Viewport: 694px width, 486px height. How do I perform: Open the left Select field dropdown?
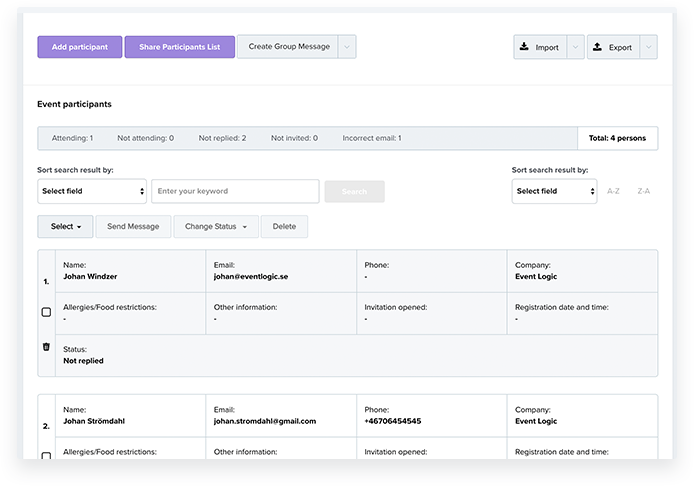(x=92, y=191)
